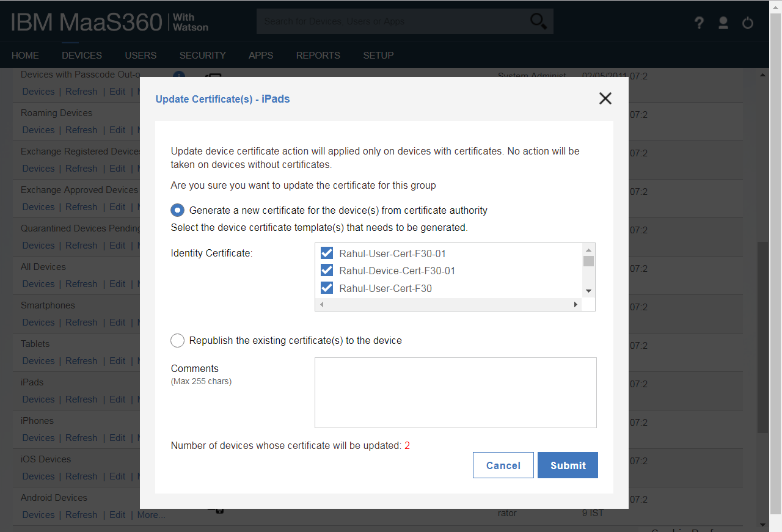Open the help icon in the header

tap(698, 22)
